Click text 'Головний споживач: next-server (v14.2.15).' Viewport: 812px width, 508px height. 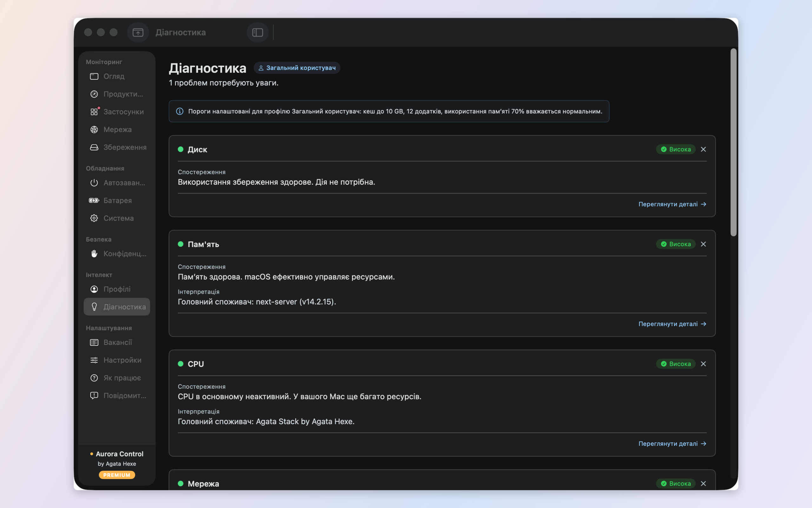click(x=257, y=302)
